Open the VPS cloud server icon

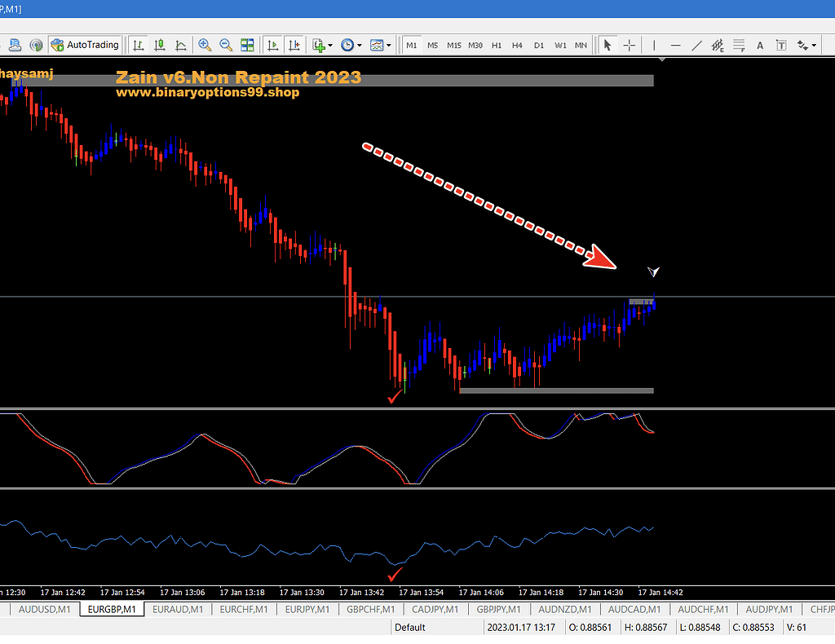pos(15,45)
